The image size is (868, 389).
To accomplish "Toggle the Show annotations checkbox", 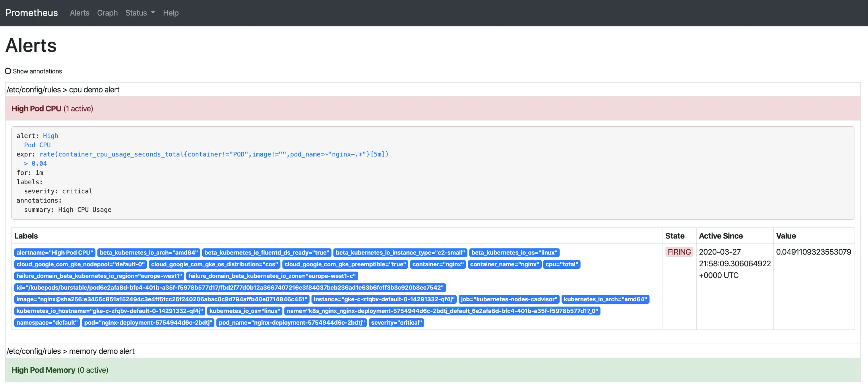I will [x=8, y=71].
